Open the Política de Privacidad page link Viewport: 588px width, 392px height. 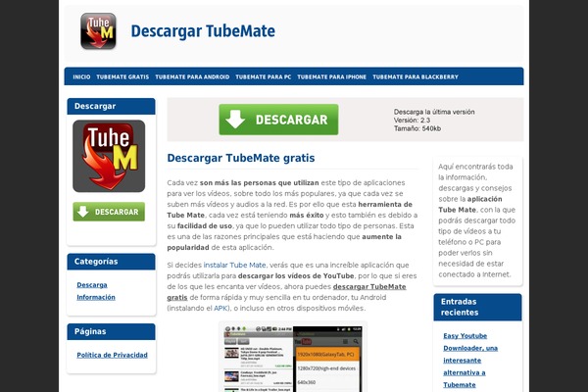pos(112,355)
